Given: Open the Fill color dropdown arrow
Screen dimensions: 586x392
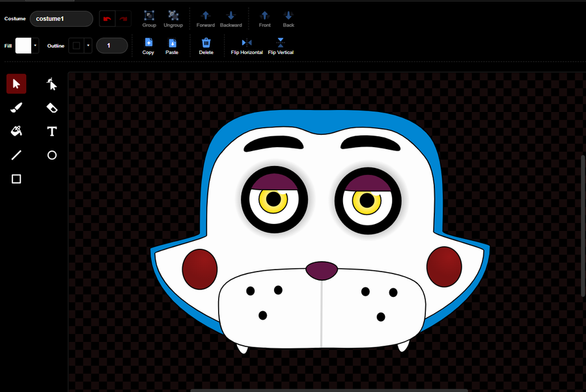Looking at the screenshot, I should [x=35, y=46].
